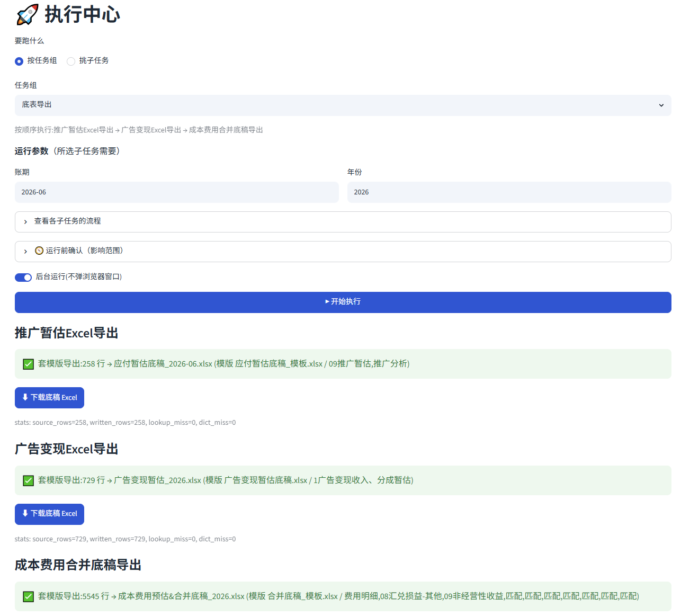Click the 广告变现Excel导出 heading
The height and width of the screenshot is (616, 681).
click(67, 449)
